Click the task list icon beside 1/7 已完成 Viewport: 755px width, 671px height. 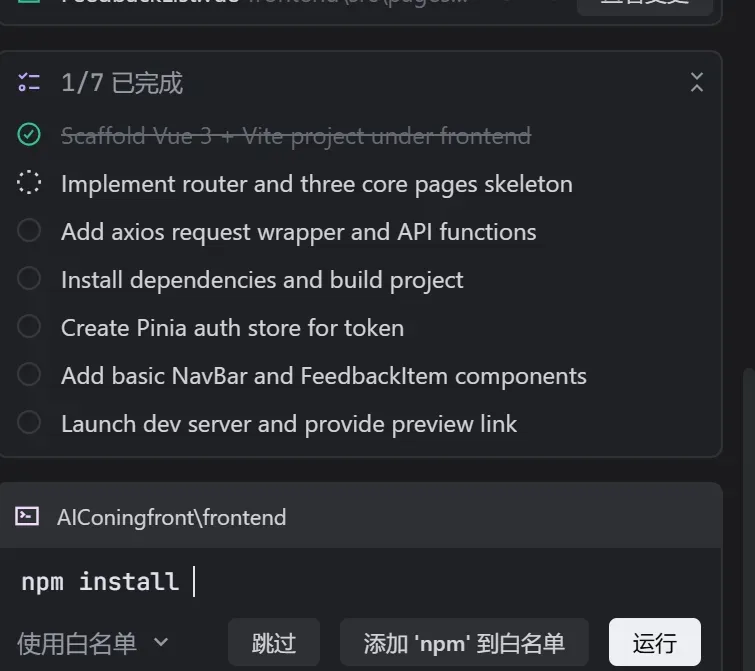[29, 83]
